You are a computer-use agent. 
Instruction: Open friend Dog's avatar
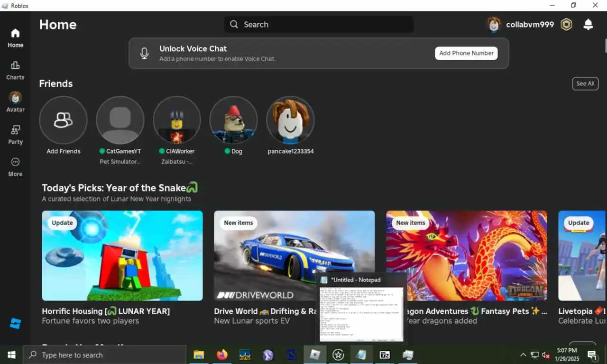point(233,120)
